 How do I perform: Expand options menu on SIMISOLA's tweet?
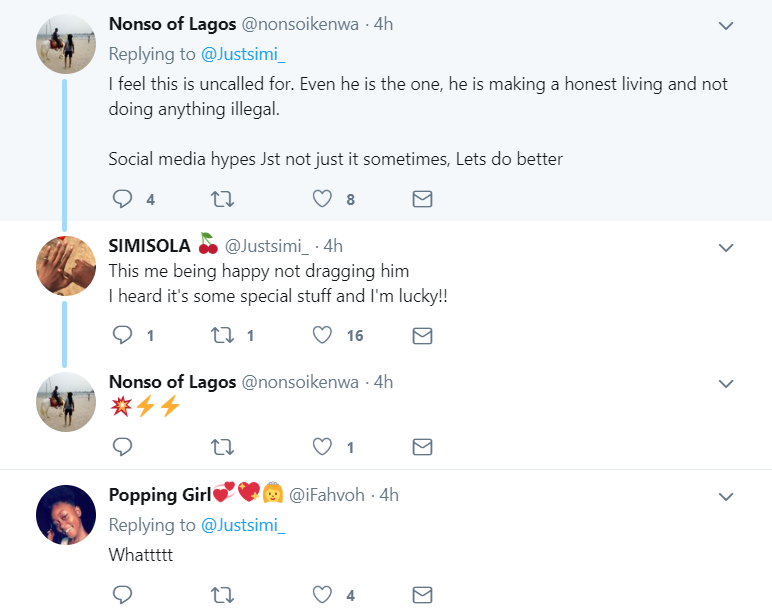(x=726, y=247)
